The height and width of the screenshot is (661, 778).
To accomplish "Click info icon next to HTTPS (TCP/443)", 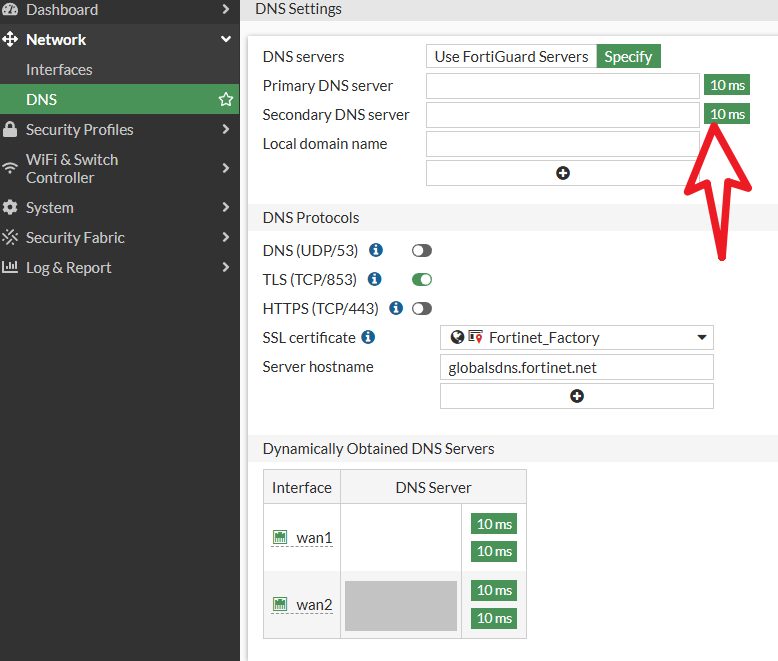I will point(396,308).
